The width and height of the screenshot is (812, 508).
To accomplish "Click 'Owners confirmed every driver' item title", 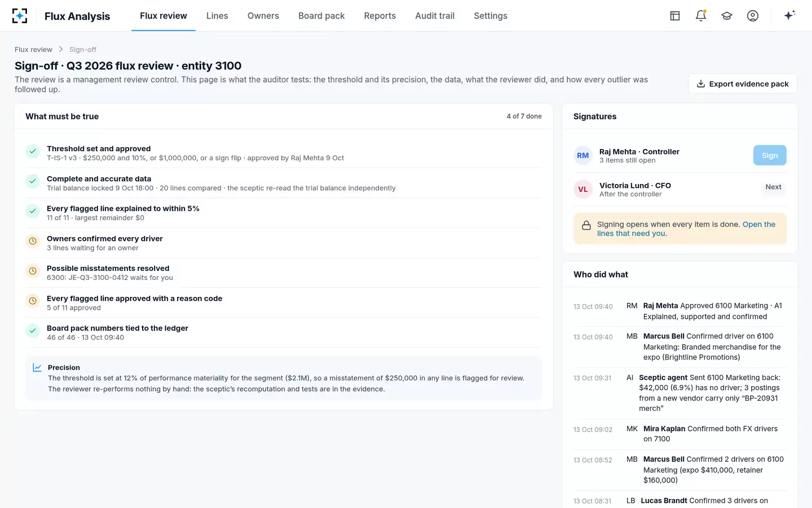I will [105, 238].
